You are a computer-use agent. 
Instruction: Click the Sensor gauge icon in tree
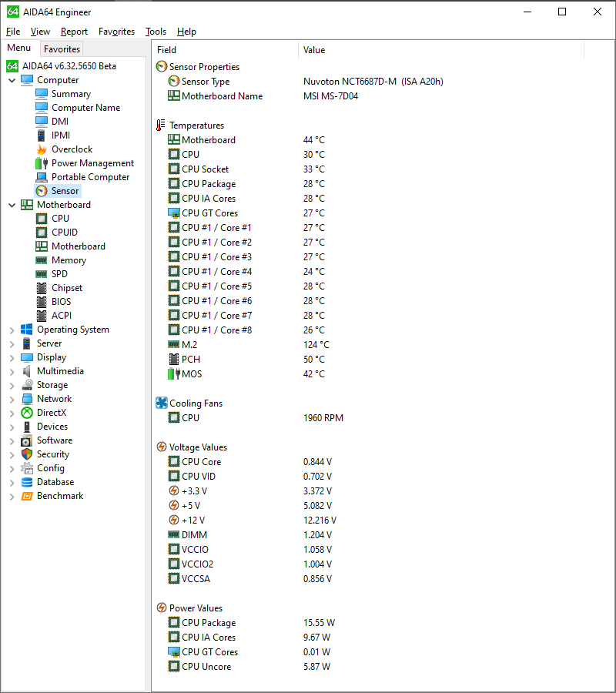42,191
